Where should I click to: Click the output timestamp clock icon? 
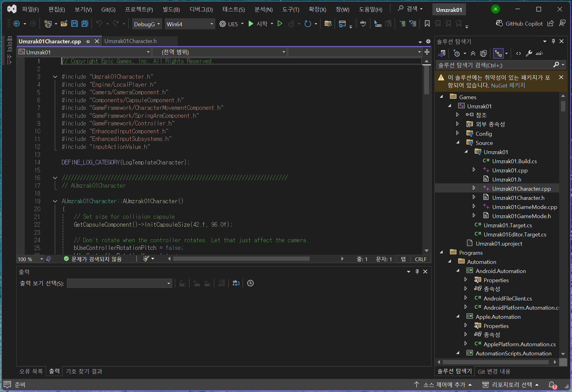coord(250,283)
